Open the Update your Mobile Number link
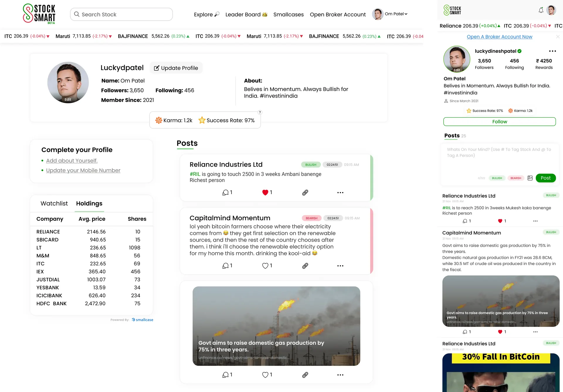The image size is (563, 392). [83, 170]
